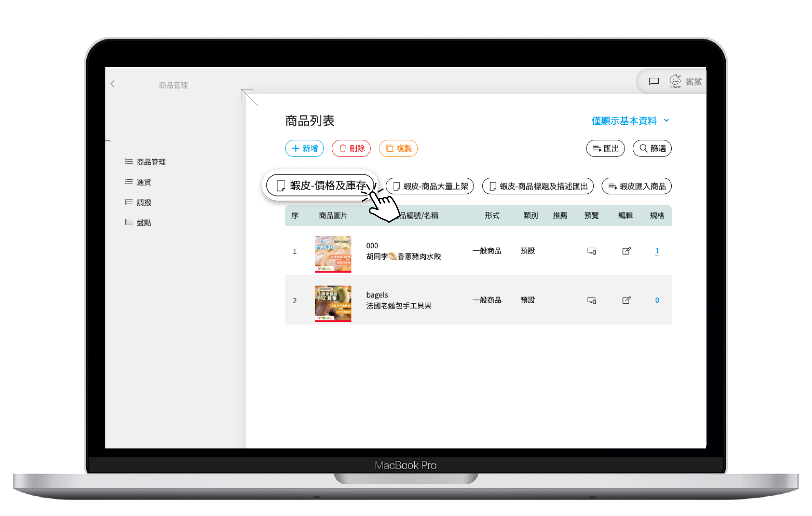Image resolution: width=812 pixels, height=516 pixels.
Task: Click the 新增 button to add a product
Action: click(x=304, y=148)
